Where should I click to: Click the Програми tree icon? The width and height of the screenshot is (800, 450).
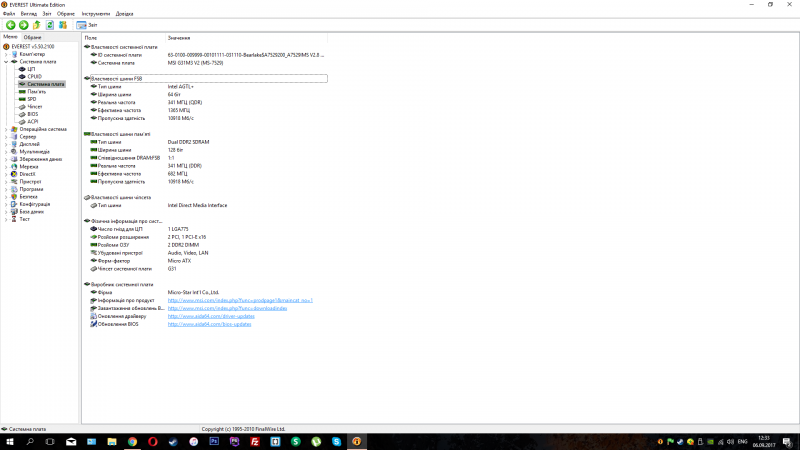point(14,189)
